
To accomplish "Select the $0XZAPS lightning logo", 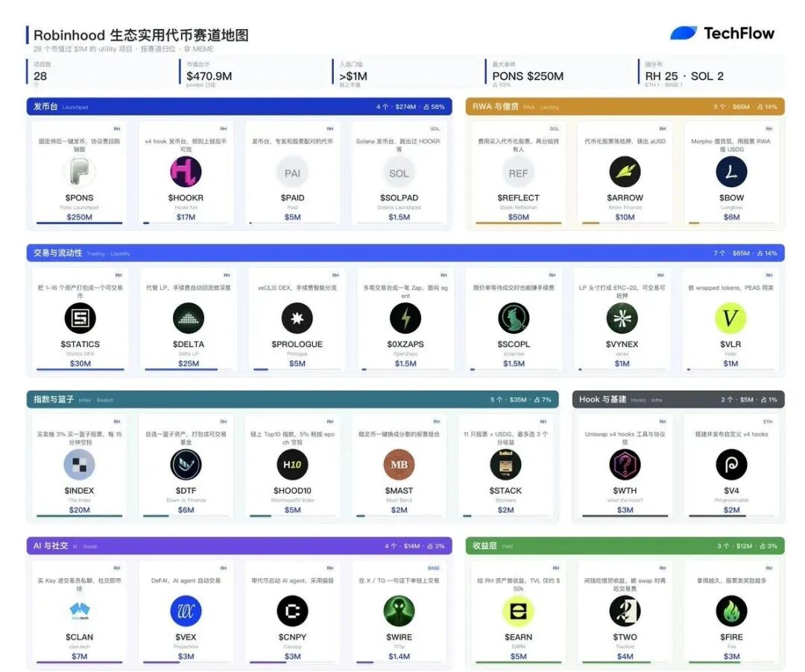I will click(x=405, y=318).
